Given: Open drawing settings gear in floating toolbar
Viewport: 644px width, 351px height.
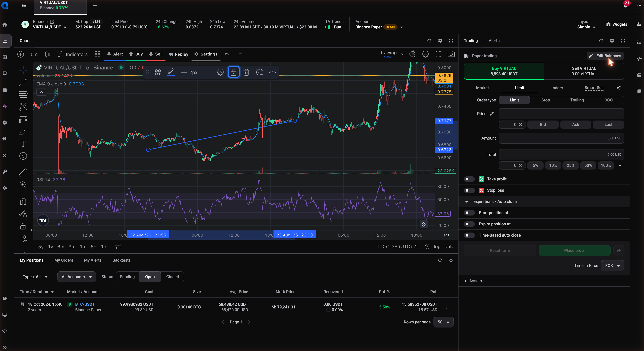Looking at the screenshot, I should click(x=220, y=73).
